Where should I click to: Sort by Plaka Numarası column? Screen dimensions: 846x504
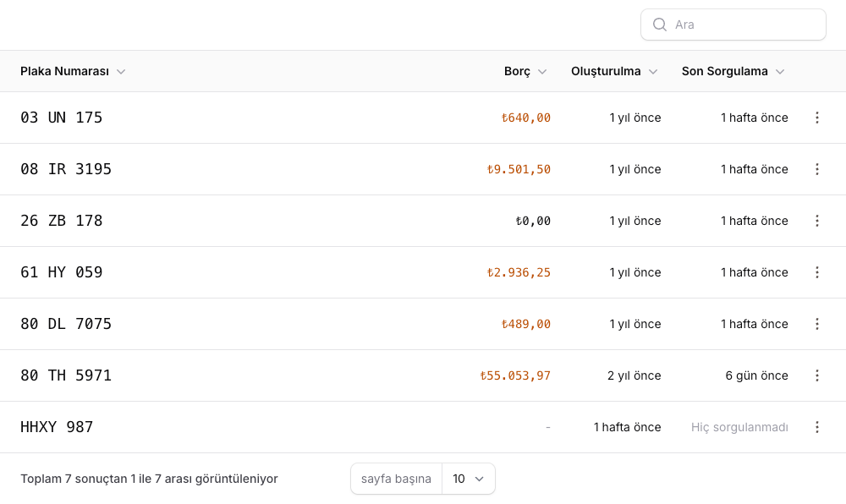tap(73, 71)
